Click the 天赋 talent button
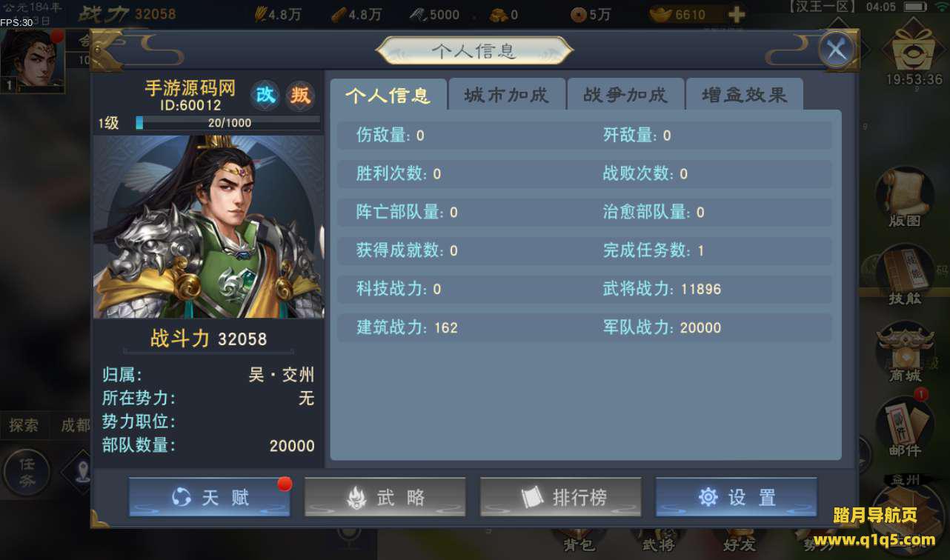950x560 pixels. (x=209, y=497)
